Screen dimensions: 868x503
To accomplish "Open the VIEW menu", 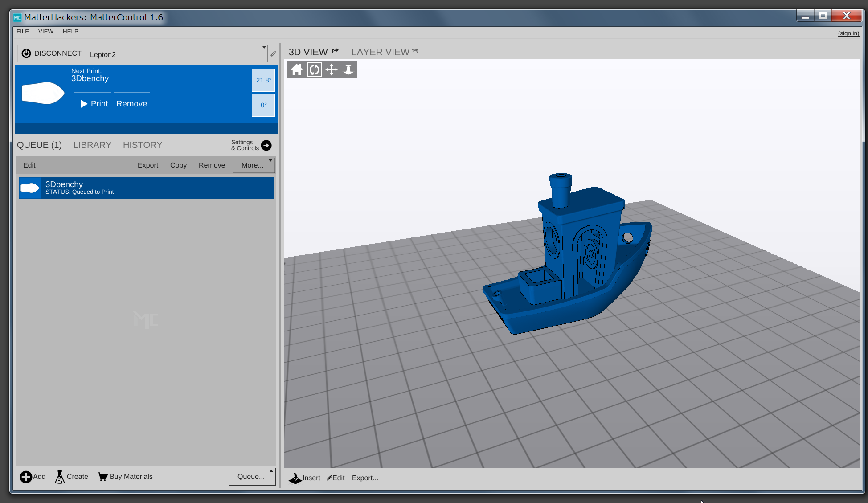I will click(46, 31).
